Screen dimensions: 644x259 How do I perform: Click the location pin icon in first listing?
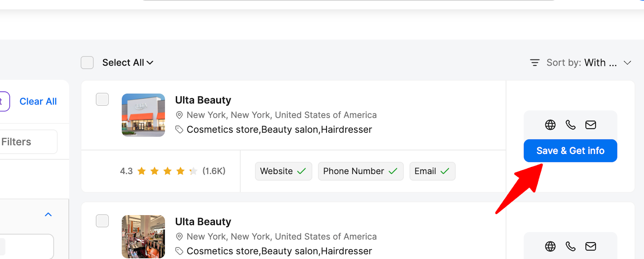180,115
